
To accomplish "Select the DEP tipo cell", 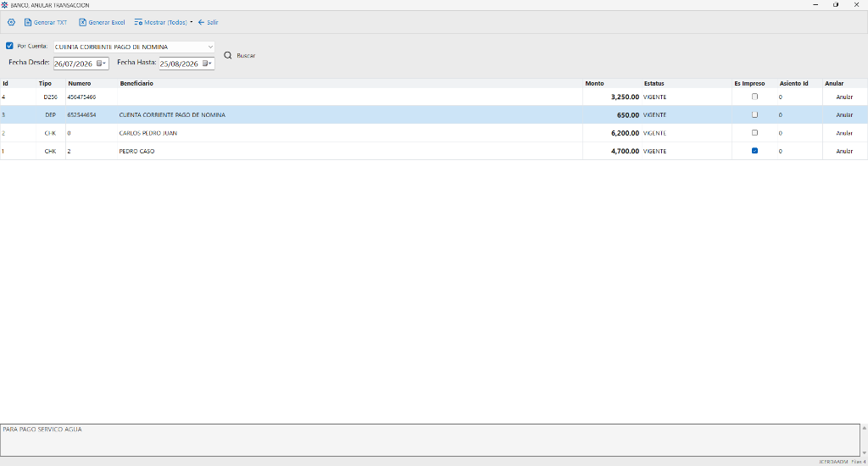I will tap(50, 115).
